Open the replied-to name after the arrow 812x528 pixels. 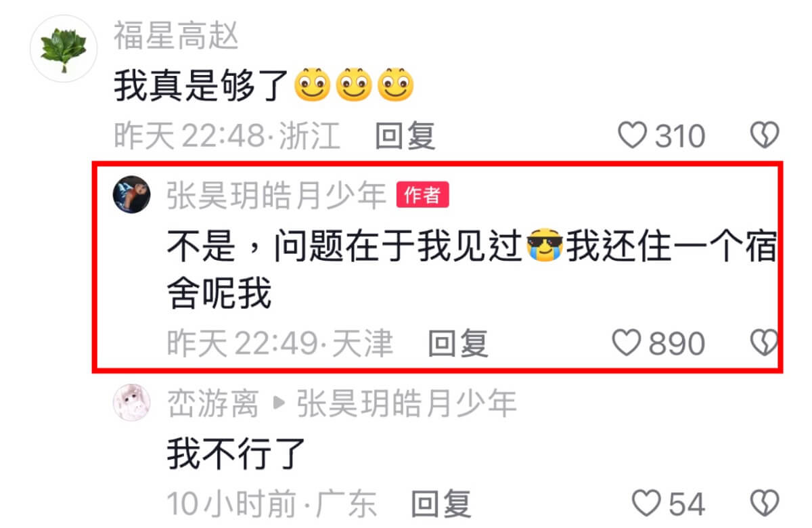click(407, 404)
